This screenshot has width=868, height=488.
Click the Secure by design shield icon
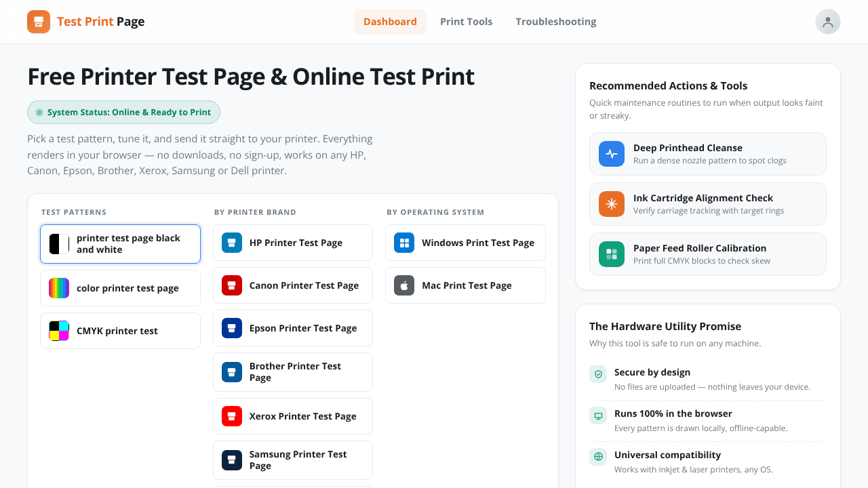[x=598, y=374]
